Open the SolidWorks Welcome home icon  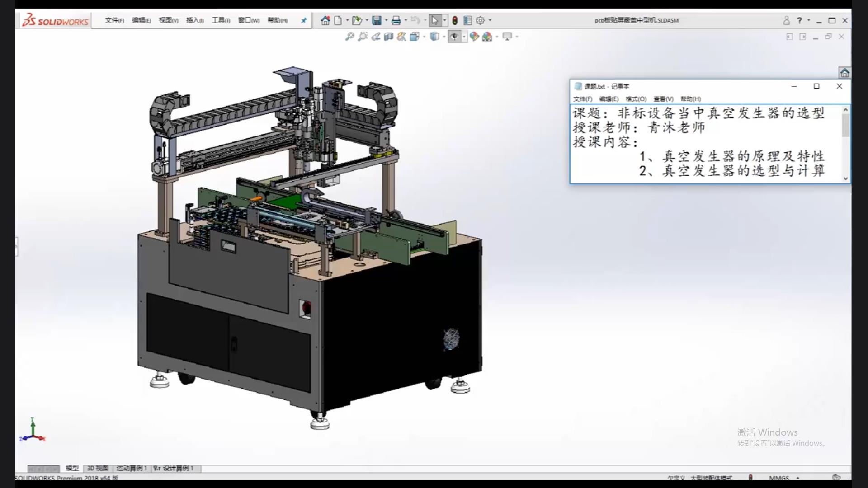point(325,20)
